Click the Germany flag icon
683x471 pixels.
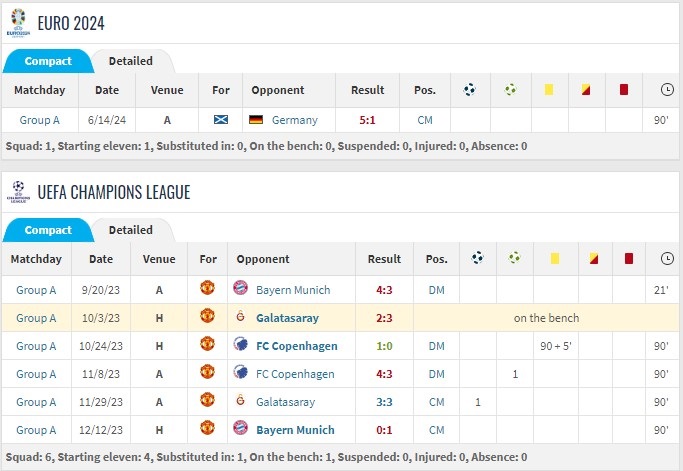pyautogui.click(x=256, y=119)
